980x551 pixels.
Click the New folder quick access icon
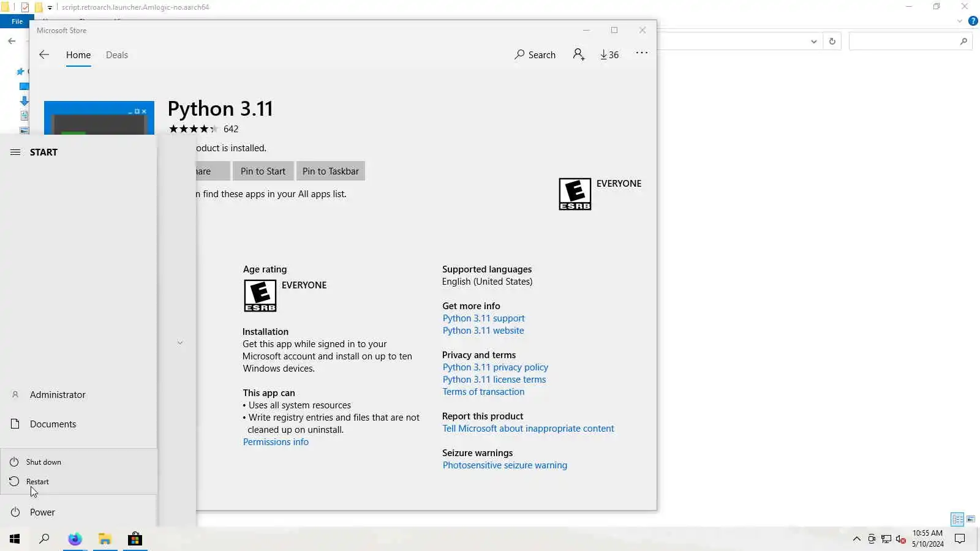pos(39,7)
